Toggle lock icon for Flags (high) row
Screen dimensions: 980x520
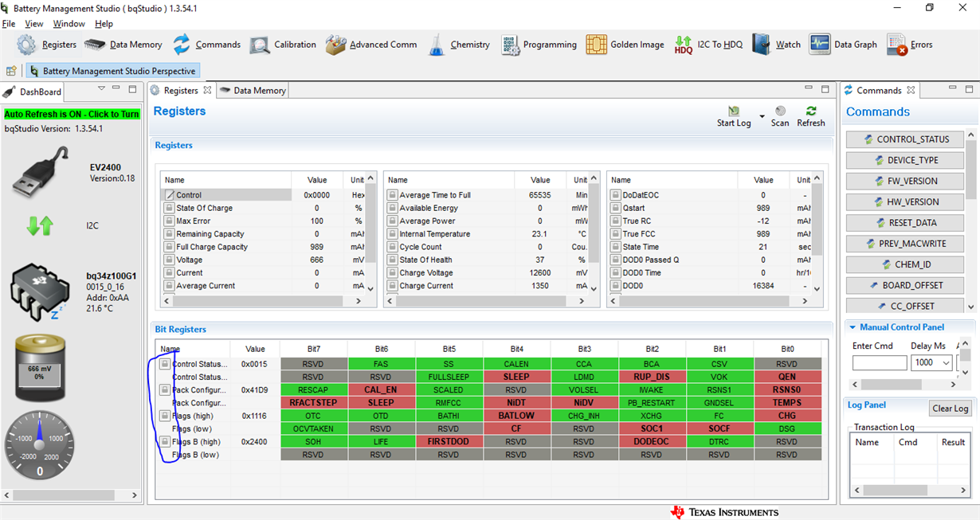pyautogui.click(x=165, y=416)
